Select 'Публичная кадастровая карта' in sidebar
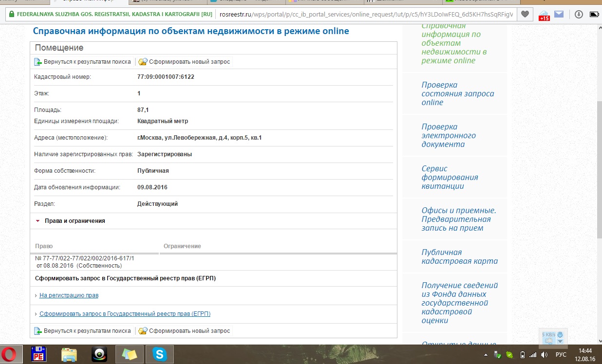 [x=459, y=256]
